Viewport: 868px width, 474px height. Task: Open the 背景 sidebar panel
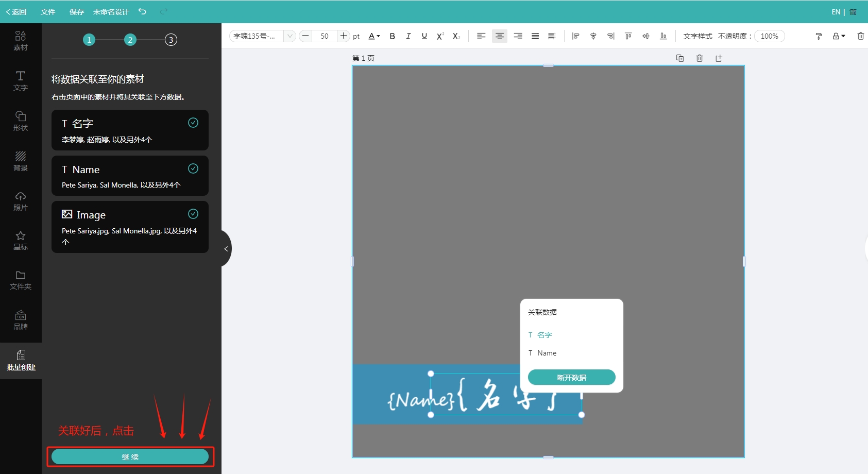(21, 161)
